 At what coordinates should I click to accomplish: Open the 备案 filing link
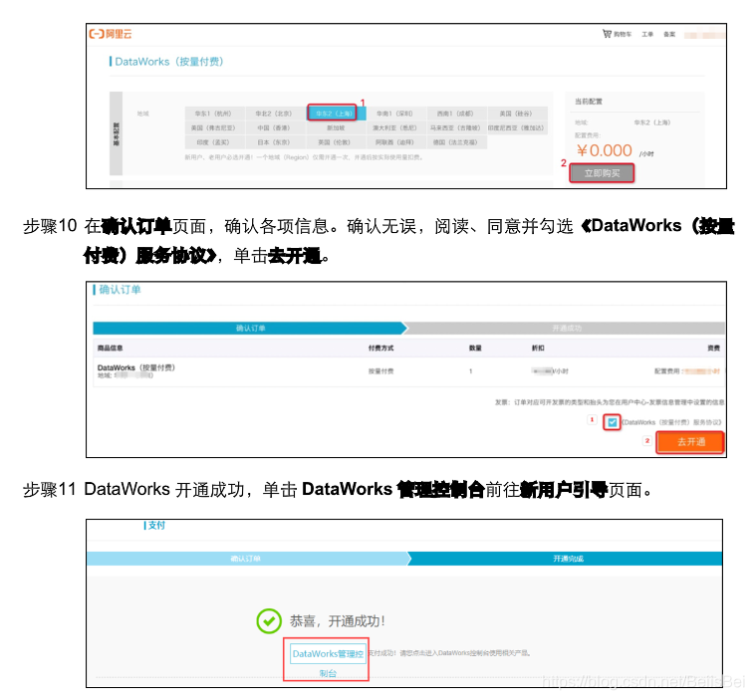click(x=669, y=34)
